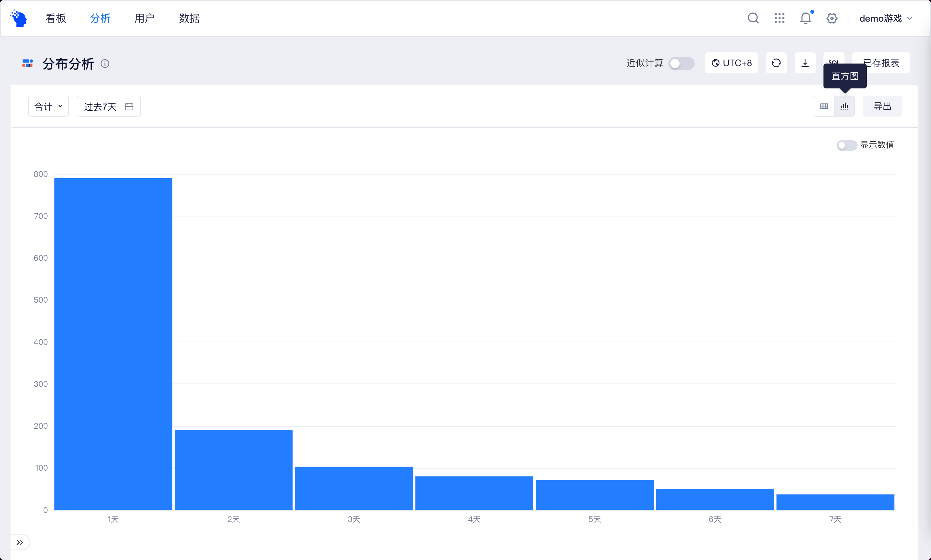Expand the collapsed side panel arrow
The width and height of the screenshot is (931, 560).
point(20,542)
